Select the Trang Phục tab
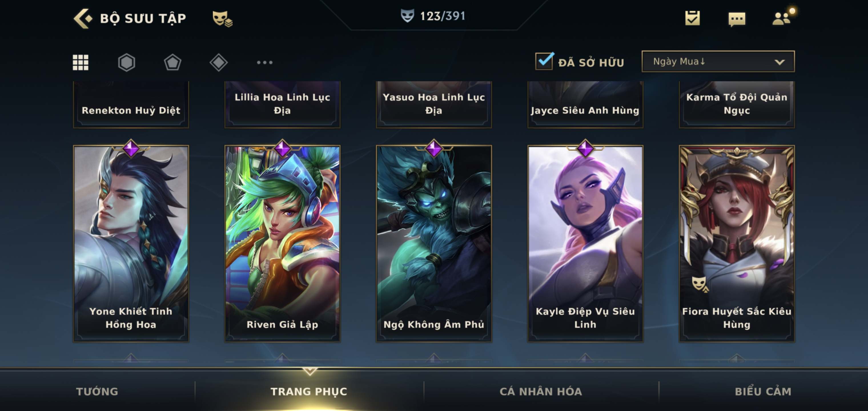868x411 pixels. [x=309, y=392]
